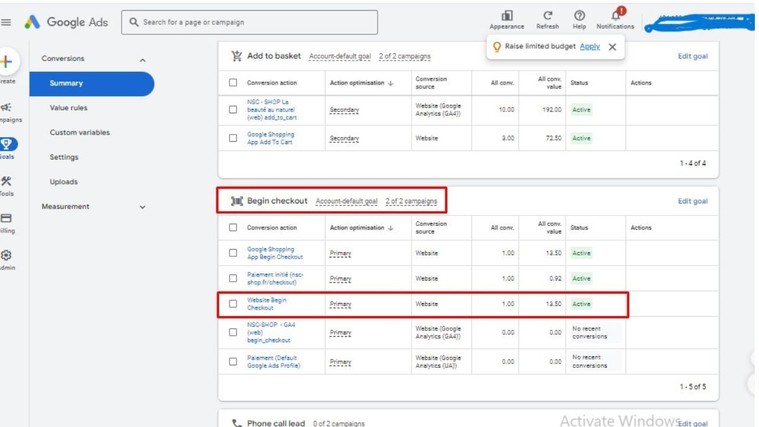Click the Create plus button
The height and width of the screenshot is (427, 759).
(x=7, y=61)
